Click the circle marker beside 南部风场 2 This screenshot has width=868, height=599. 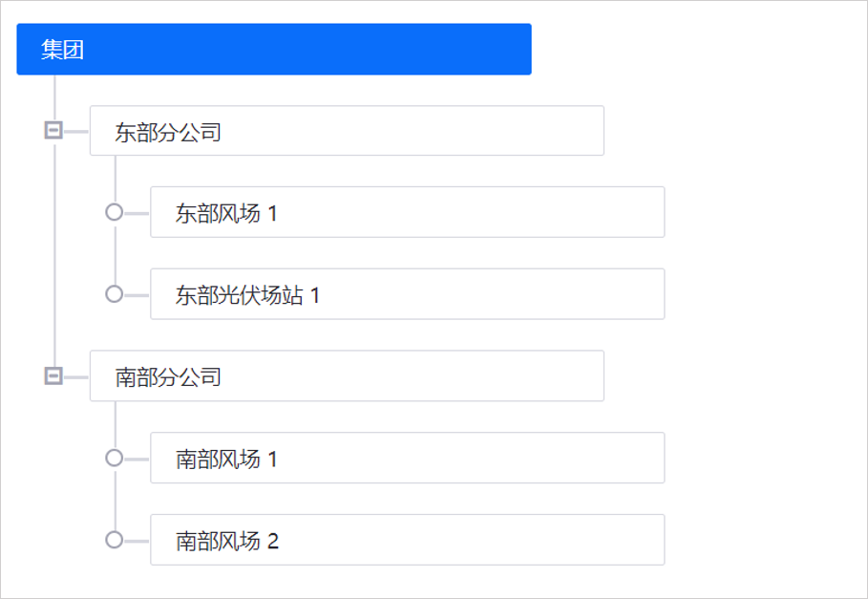click(x=114, y=541)
